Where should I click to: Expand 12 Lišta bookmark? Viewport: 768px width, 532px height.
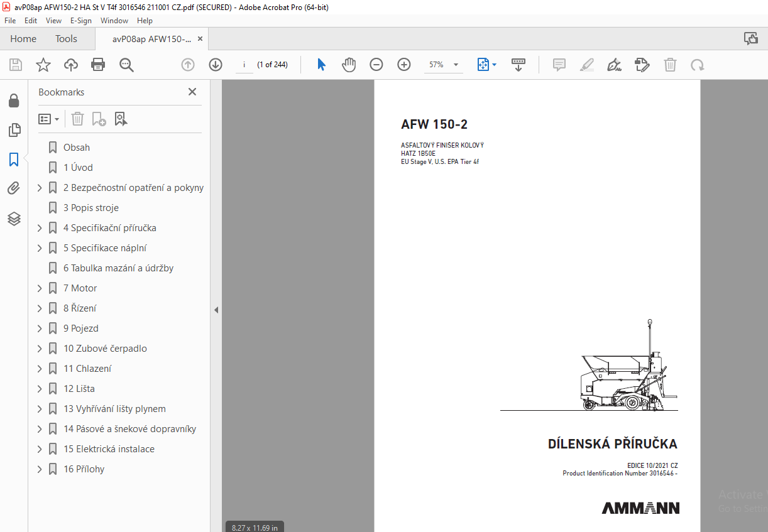pyautogui.click(x=40, y=389)
